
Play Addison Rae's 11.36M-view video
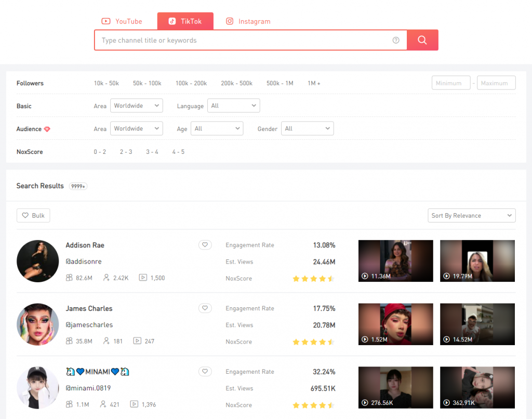[395, 261]
